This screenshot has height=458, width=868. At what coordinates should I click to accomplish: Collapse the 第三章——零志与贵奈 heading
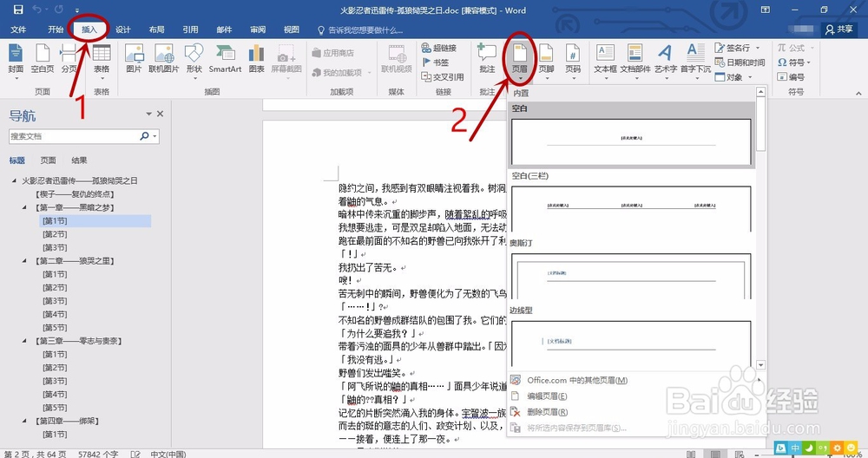click(x=24, y=341)
